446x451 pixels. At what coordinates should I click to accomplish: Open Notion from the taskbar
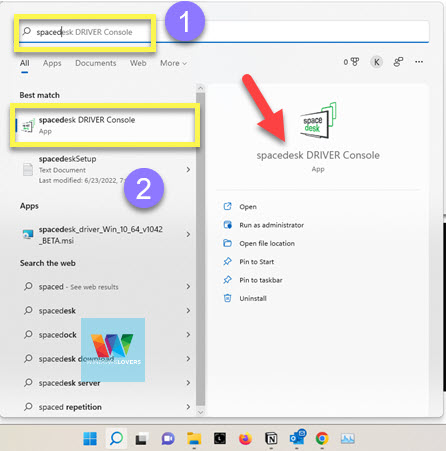point(271,438)
